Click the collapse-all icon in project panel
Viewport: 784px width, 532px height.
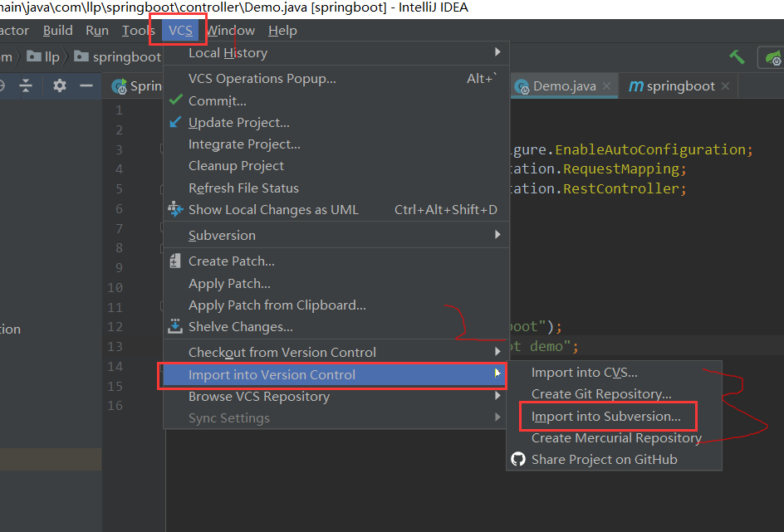tap(26, 85)
